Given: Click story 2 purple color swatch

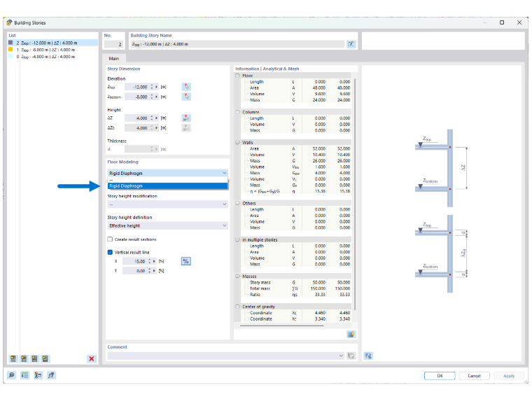Looking at the screenshot, I should point(10,43).
